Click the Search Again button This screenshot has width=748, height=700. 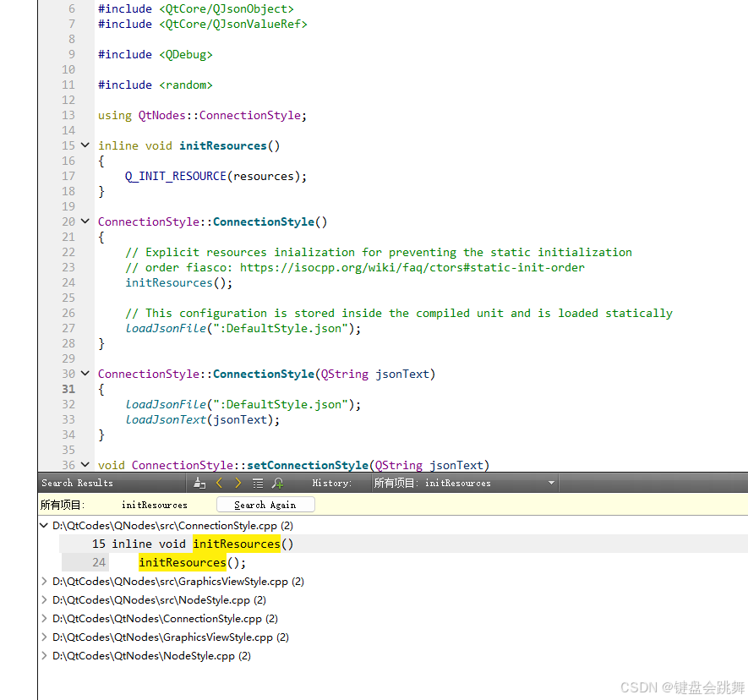point(265,505)
